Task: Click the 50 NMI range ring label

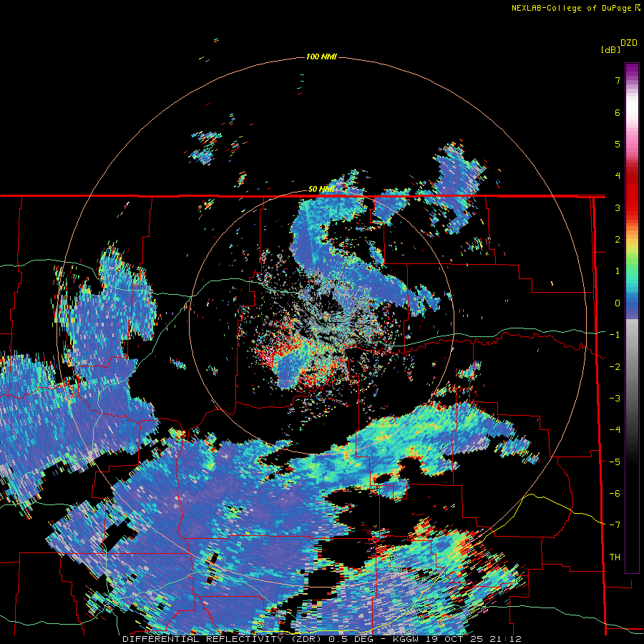Action: pos(321,189)
